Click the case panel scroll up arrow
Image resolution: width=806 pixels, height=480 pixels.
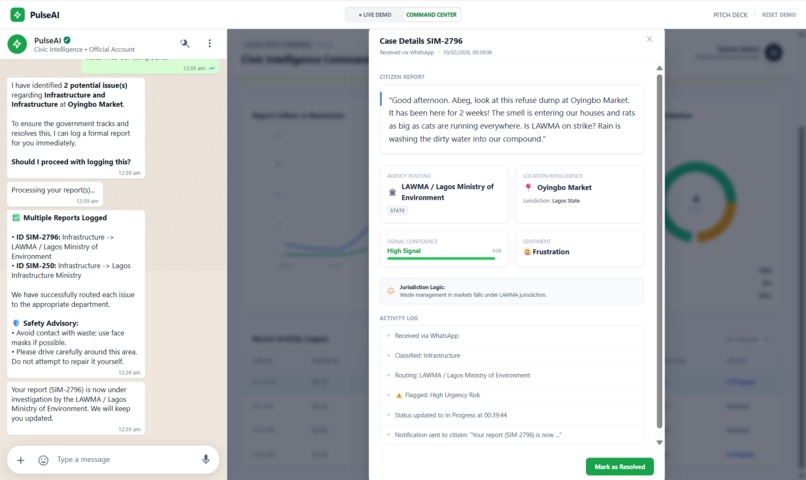tap(660, 68)
